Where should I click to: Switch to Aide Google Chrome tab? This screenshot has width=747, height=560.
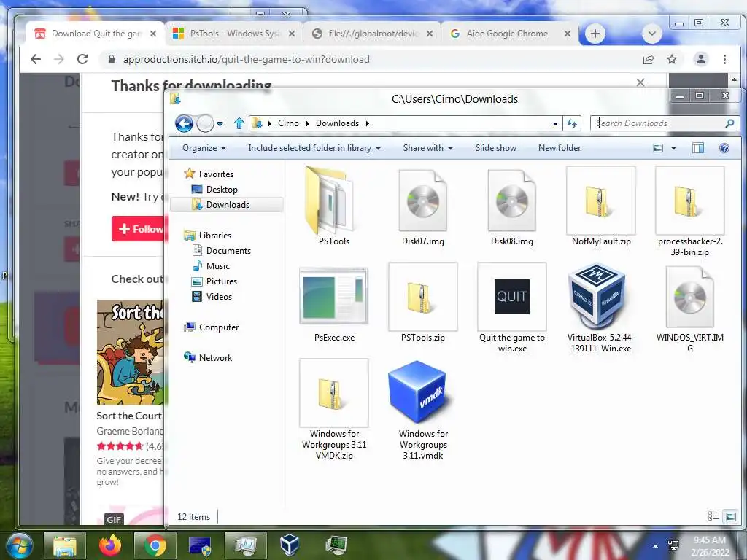click(511, 34)
